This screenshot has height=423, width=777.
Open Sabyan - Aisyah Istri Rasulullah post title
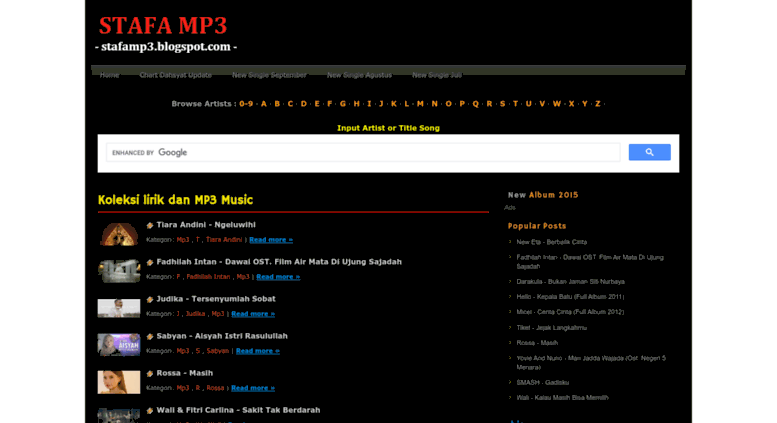(x=222, y=336)
